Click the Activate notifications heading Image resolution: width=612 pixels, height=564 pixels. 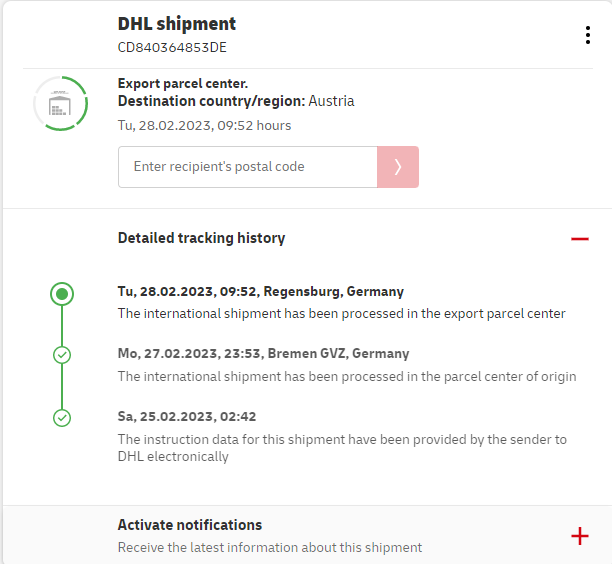coord(190,525)
